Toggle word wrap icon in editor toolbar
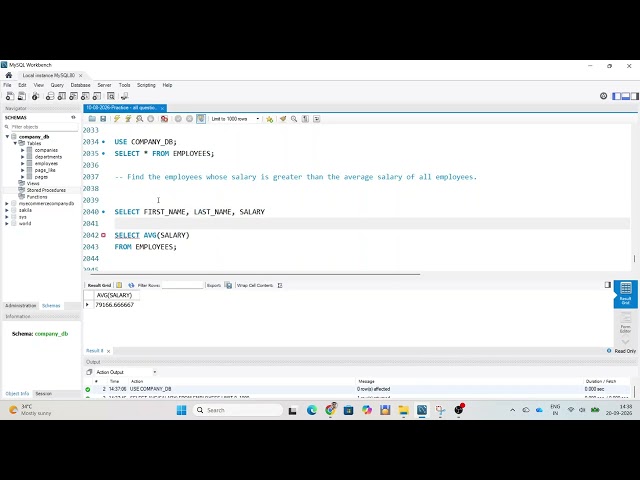The image size is (640, 480). (317, 119)
